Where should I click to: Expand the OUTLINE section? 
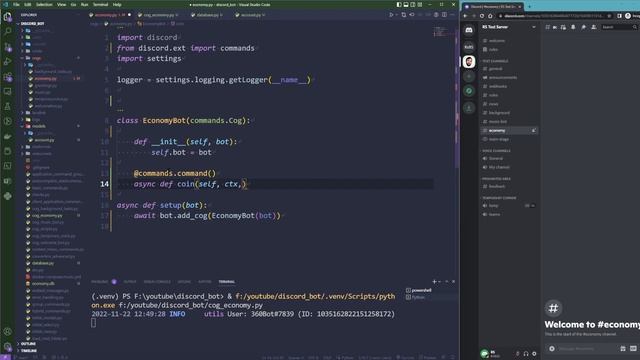click(28, 344)
